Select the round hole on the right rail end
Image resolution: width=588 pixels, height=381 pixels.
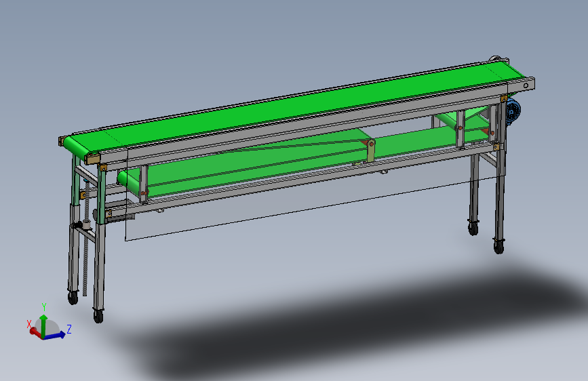point(526,85)
